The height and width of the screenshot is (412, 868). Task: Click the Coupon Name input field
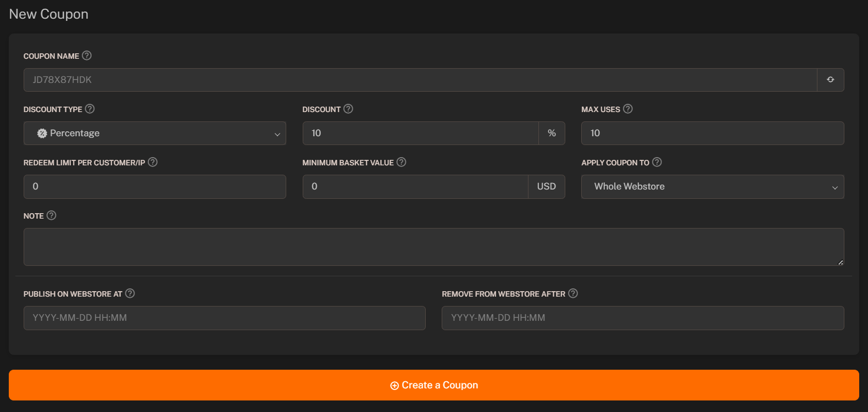pos(420,80)
